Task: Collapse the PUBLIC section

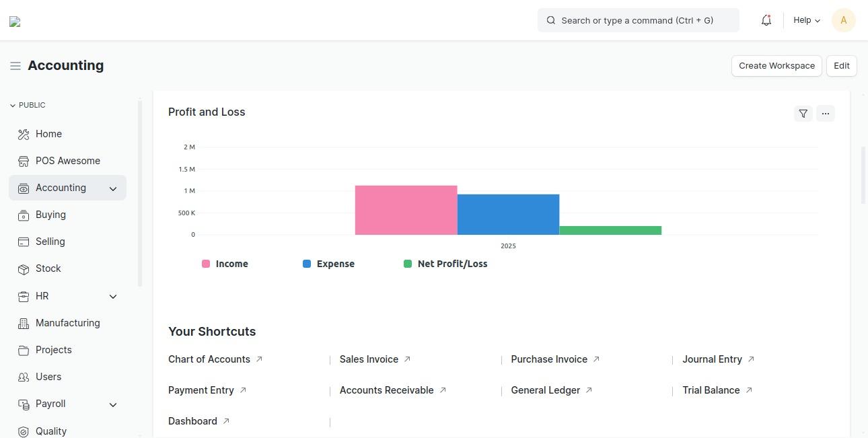Action: pyautogui.click(x=12, y=105)
